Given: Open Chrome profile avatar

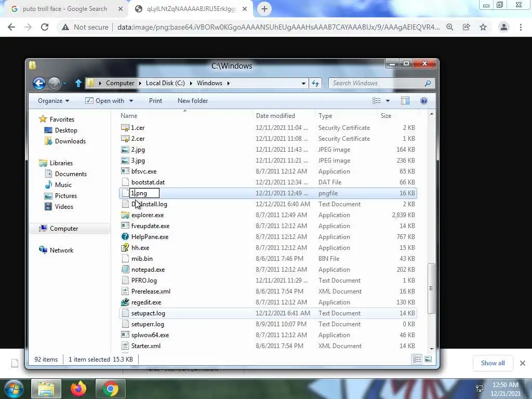Looking at the screenshot, I should 504,27.
